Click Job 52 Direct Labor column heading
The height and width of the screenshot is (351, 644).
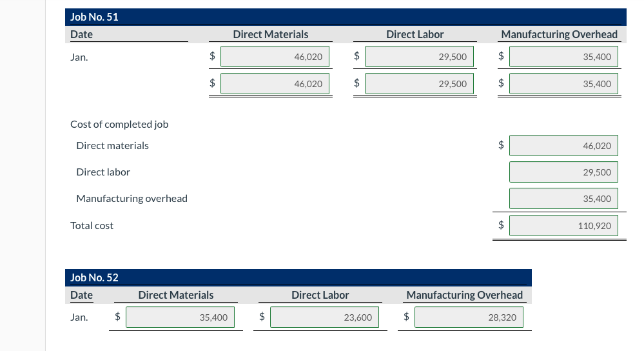click(320, 295)
